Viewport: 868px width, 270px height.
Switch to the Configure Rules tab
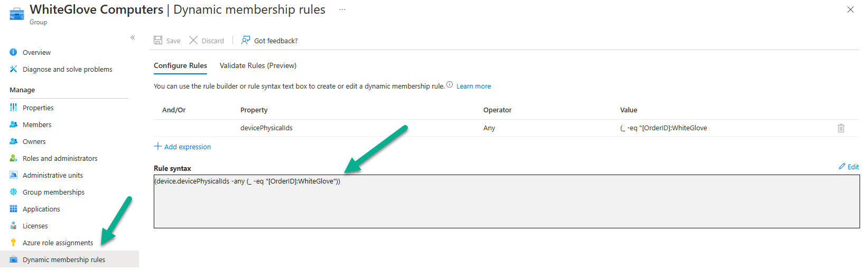(x=180, y=65)
